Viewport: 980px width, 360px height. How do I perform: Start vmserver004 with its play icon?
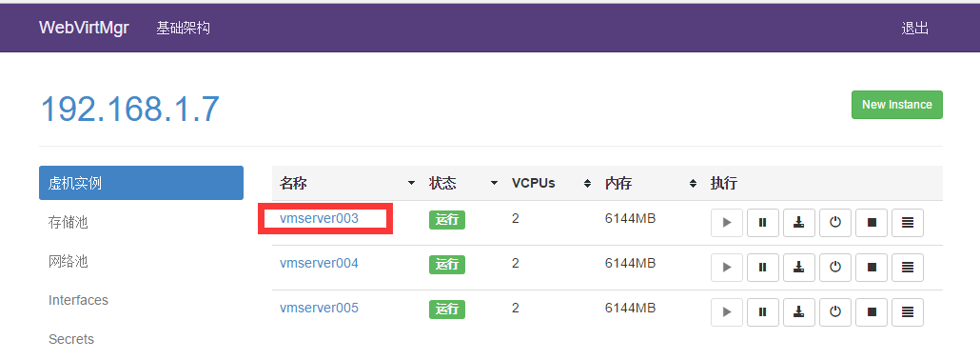(726, 268)
